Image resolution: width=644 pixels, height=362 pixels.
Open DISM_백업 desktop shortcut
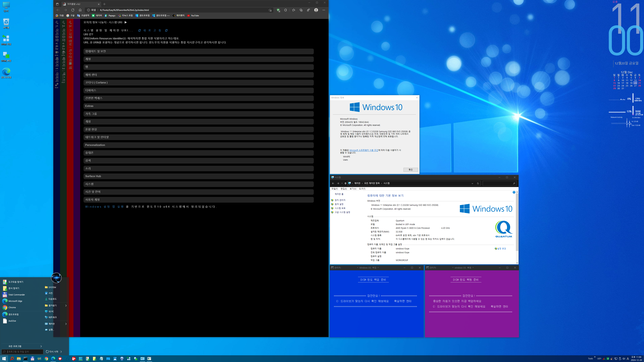6,40
